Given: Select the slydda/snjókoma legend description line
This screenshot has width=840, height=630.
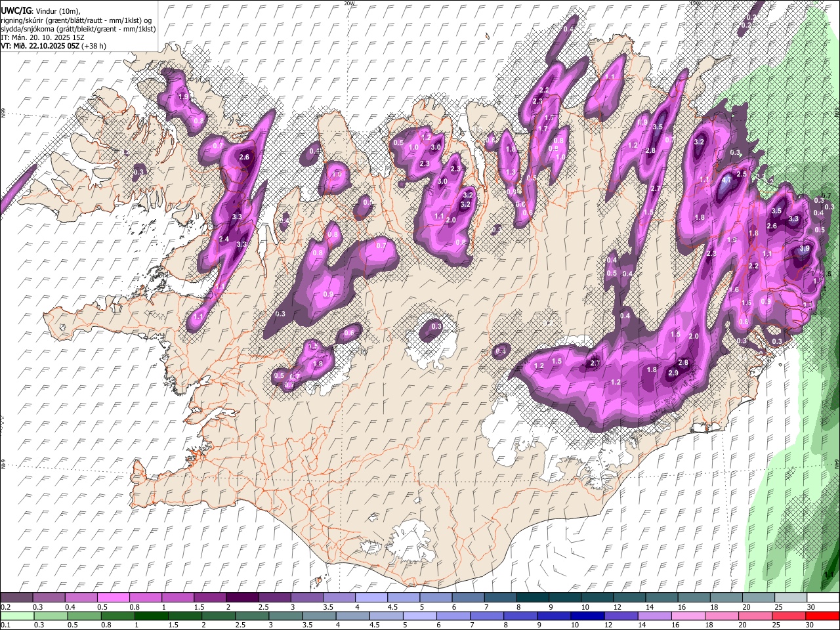Looking at the screenshot, I should [78, 28].
